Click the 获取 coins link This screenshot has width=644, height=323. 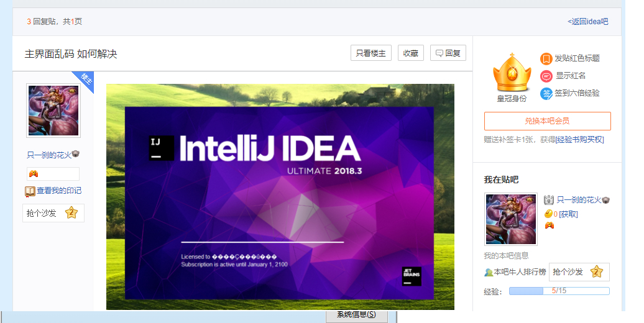[x=568, y=214]
